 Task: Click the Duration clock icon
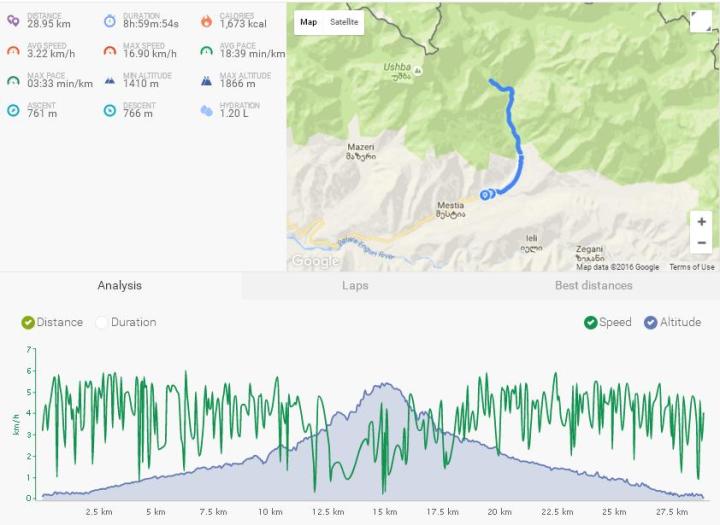pyautogui.click(x=109, y=20)
